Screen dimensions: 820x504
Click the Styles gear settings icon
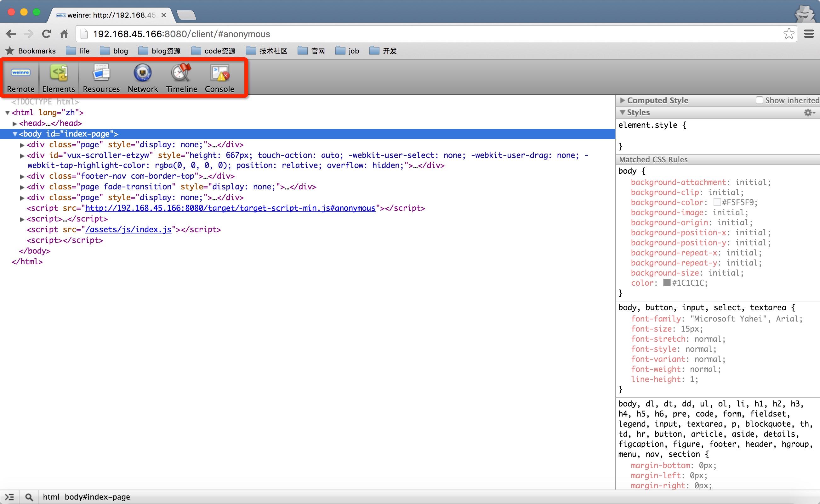[808, 113]
